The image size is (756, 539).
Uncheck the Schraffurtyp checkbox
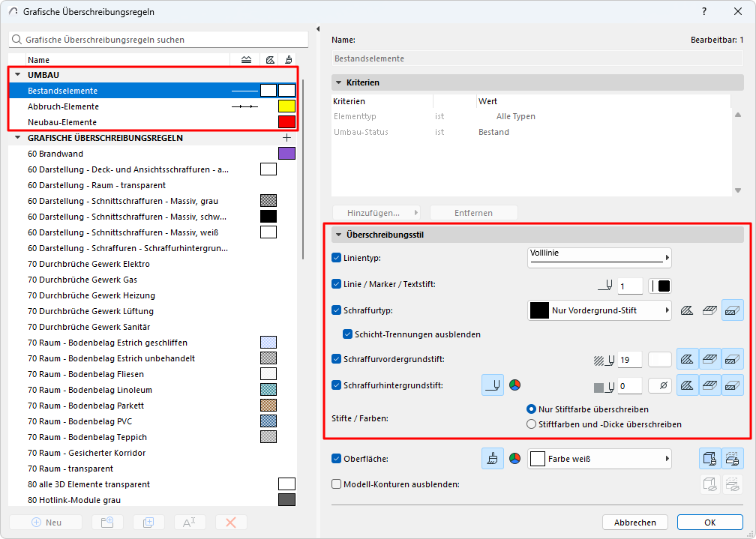pyautogui.click(x=337, y=310)
